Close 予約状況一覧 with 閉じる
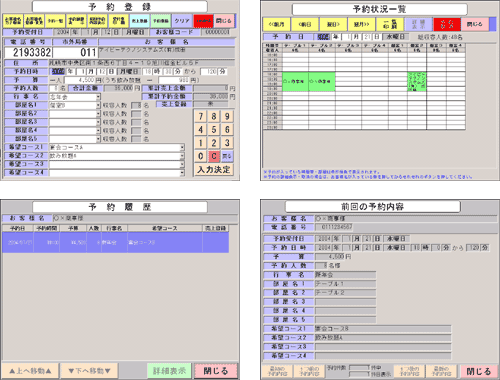Screen dimensions: 500x380 point(475,24)
